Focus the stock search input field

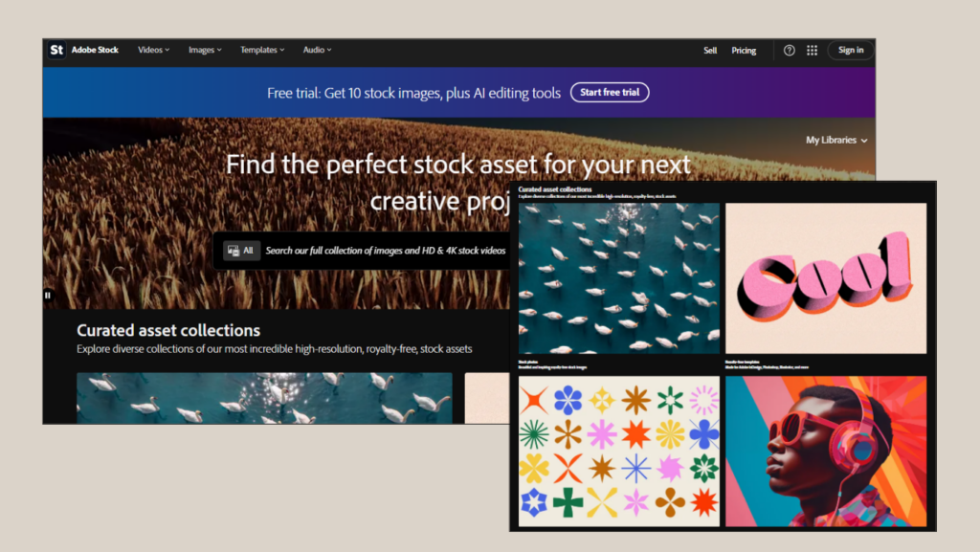click(x=385, y=251)
